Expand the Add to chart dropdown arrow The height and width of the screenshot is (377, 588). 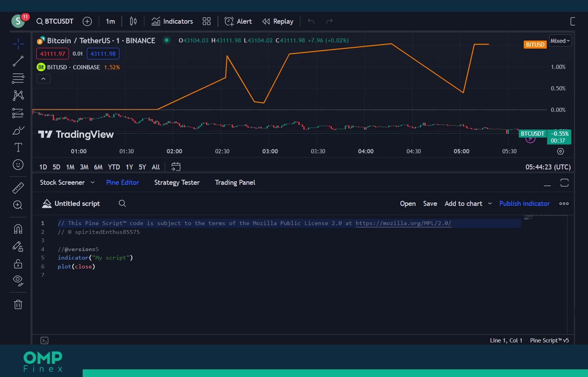(x=490, y=204)
